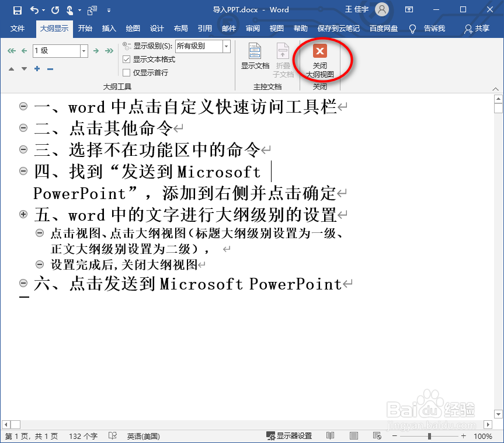This screenshot has height=443, width=504.
Task: Open the 视图 tab
Action: 277,29
